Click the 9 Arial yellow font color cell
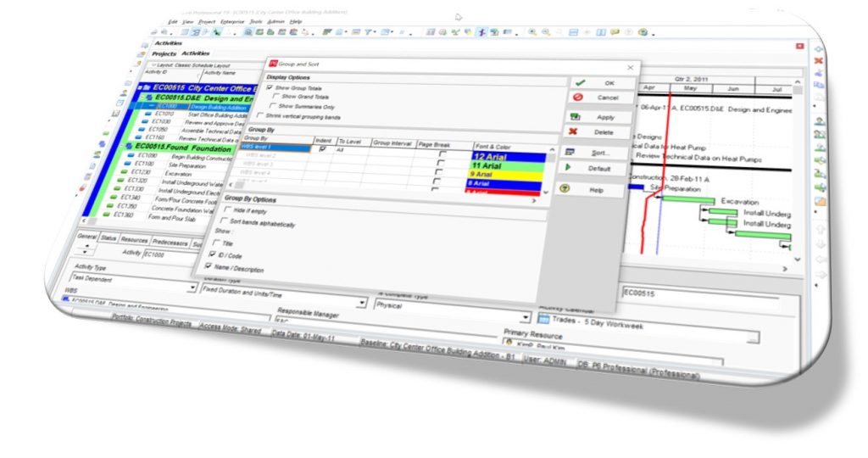The image size is (868, 458). (504, 175)
